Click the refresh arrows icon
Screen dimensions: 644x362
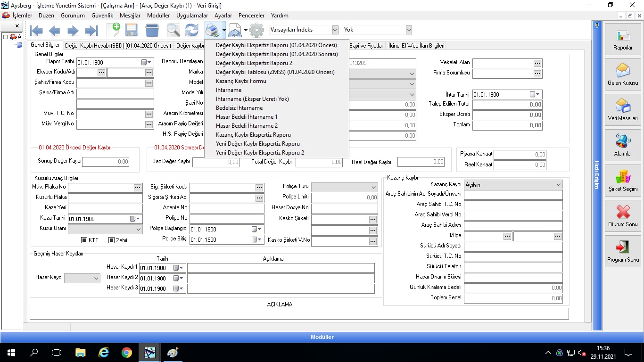pos(192,31)
